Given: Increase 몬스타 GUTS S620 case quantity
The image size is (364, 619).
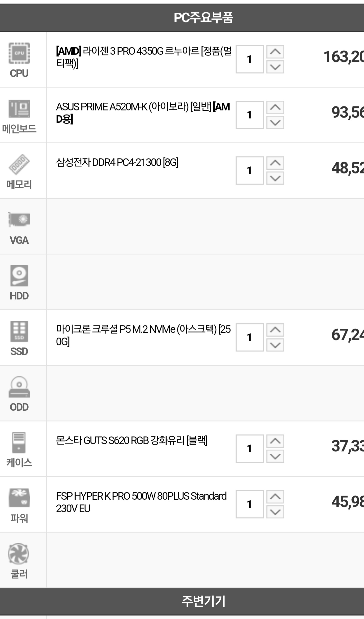Looking at the screenshot, I should click(x=275, y=441).
